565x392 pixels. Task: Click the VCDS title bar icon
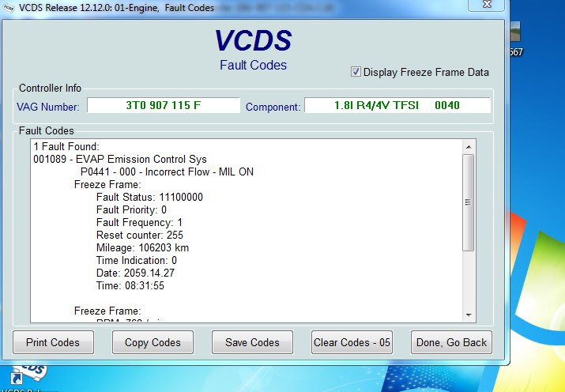(x=8, y=8)
